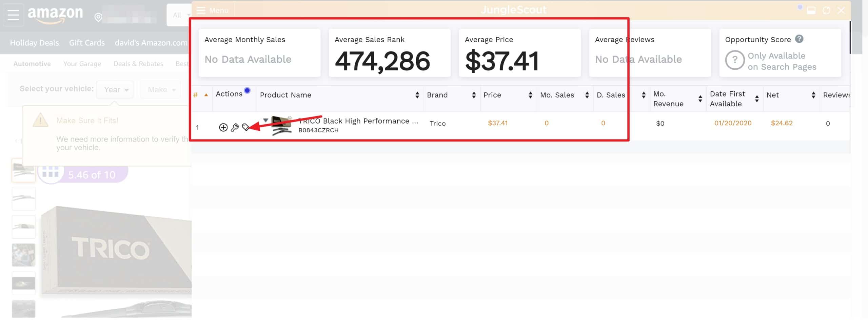
Task: Click the $24.62 net value
Action: click(782, 123)
